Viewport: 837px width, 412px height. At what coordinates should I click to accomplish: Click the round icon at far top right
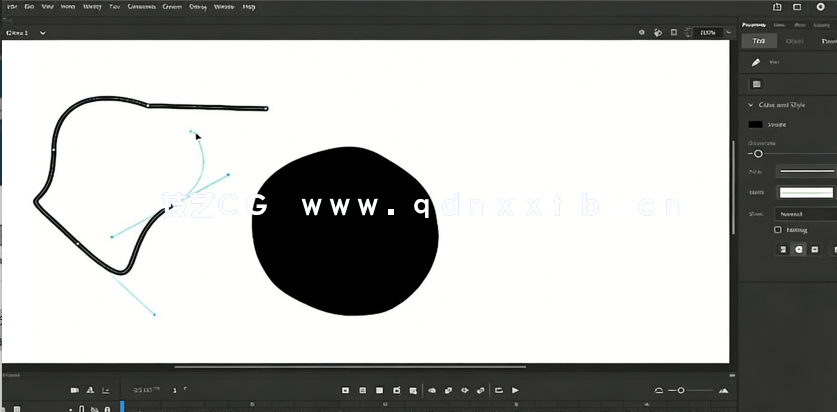click(820, 7)
